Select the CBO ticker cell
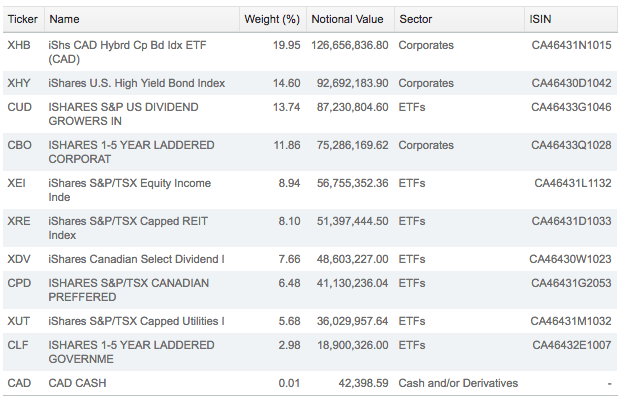627x396 pixels. tap(19, 145)
